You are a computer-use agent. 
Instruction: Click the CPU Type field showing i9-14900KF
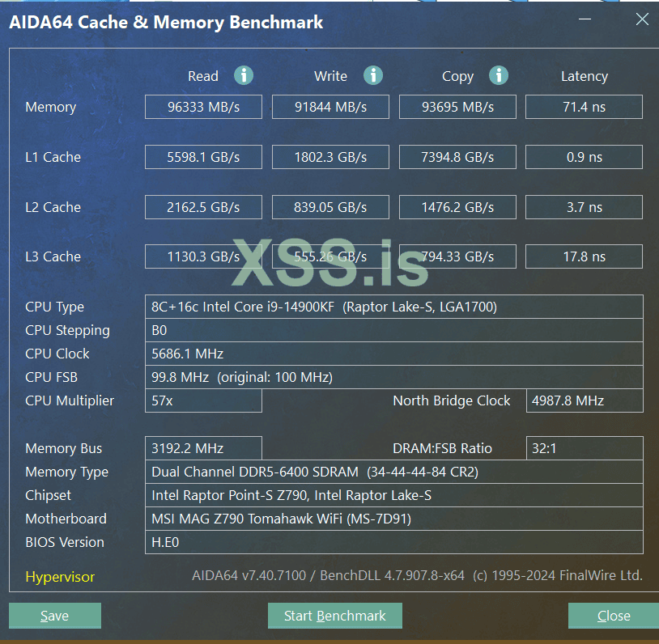[x=393, y=307]
